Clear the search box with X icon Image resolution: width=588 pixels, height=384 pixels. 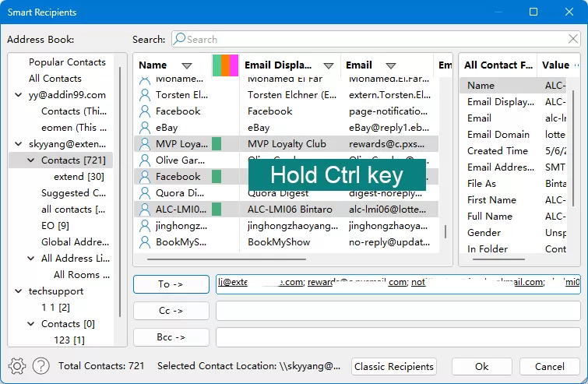[572, 39]
